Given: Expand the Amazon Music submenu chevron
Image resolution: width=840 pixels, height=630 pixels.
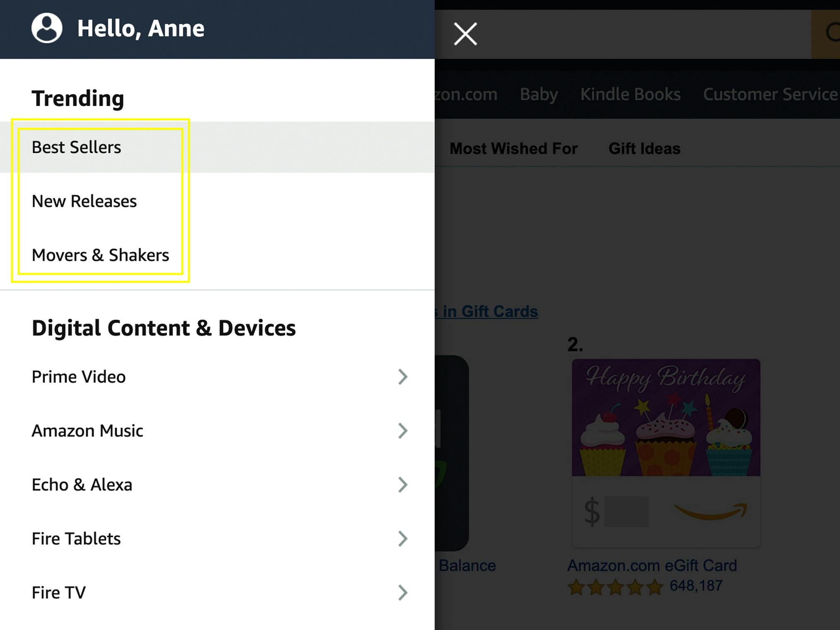Looking at the screenshot, I should [x=402, y=431].
